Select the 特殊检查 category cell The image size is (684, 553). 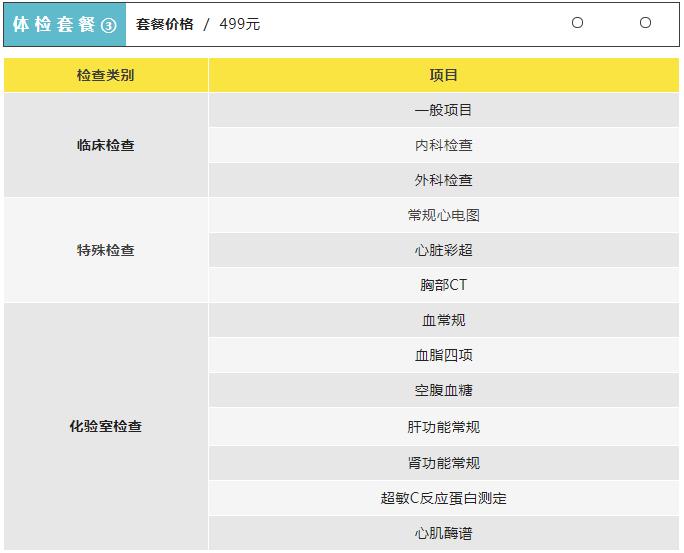(x=105, y=250)
